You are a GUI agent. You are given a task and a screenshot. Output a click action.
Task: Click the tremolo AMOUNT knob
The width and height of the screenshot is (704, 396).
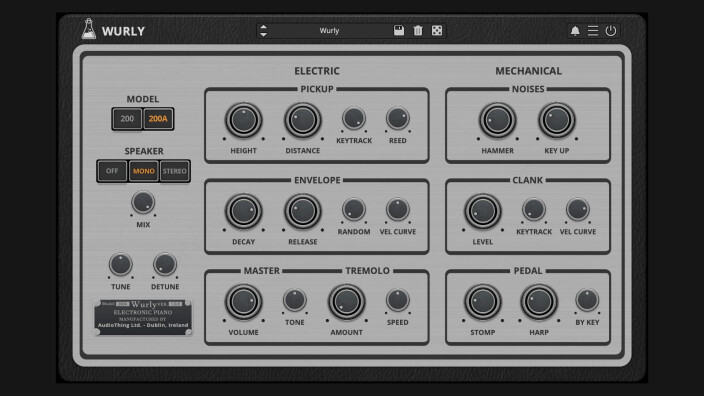pyautogui.click(x=347, y=302)
